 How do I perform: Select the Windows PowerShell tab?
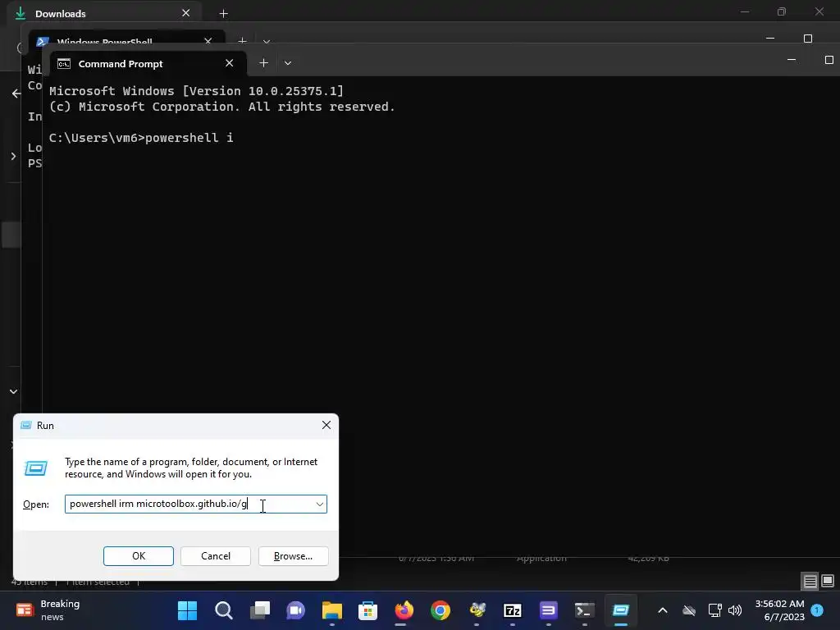point(127,41)
